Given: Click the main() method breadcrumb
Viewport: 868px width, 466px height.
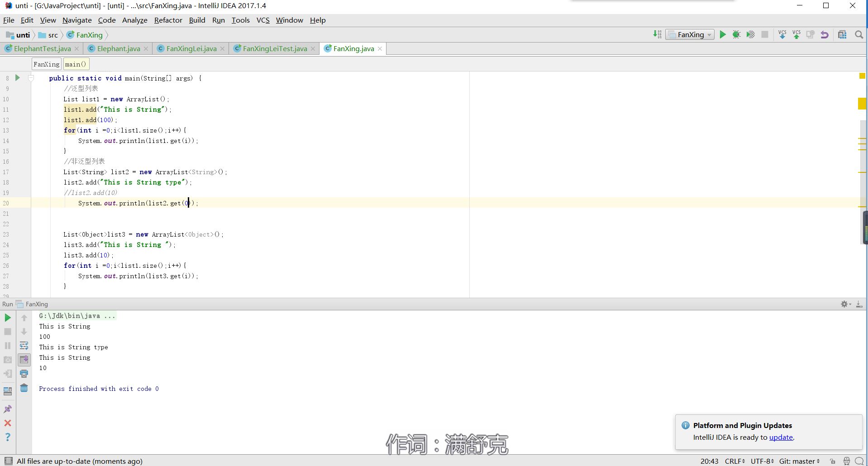Looking at the screenshot, I should (x=76, y=64).
